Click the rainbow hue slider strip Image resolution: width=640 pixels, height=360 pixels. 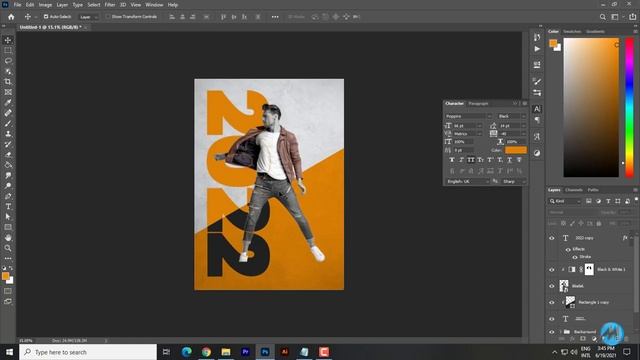click(x=629, y=108)
